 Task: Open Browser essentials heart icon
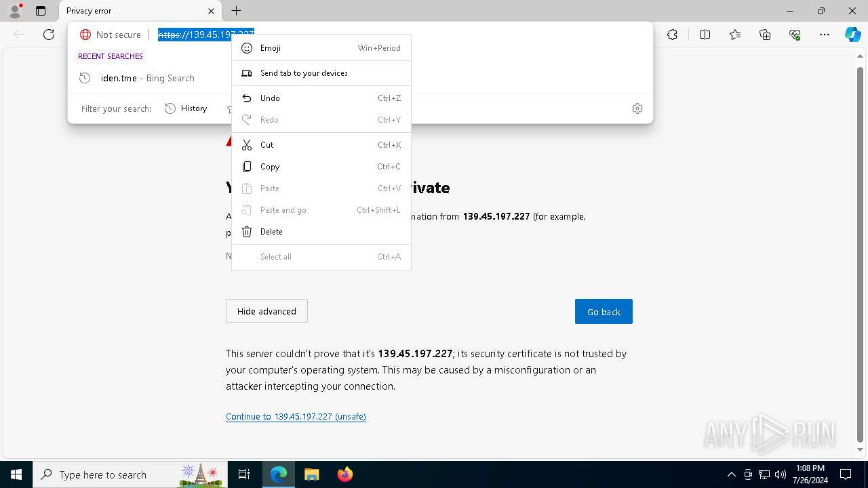coord(795,35)
